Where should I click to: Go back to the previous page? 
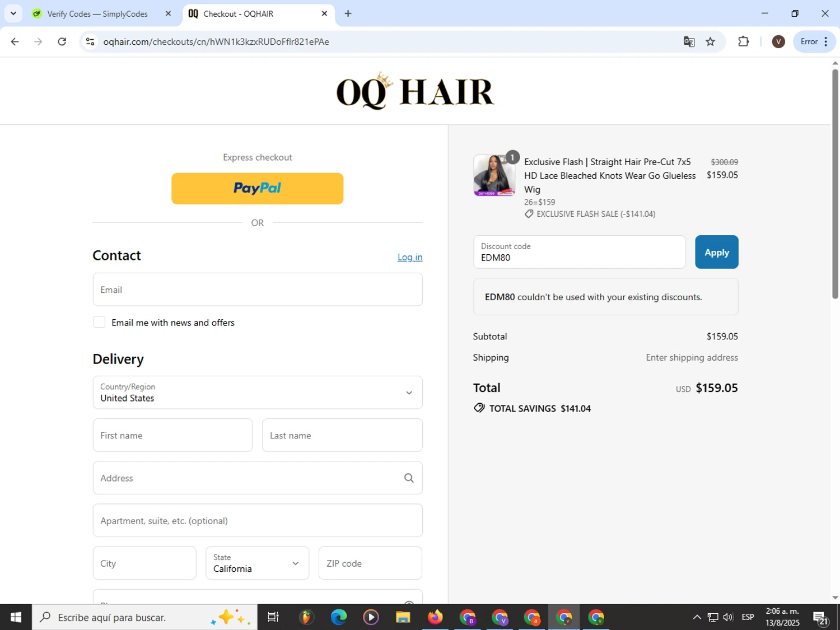click(15, 41)
